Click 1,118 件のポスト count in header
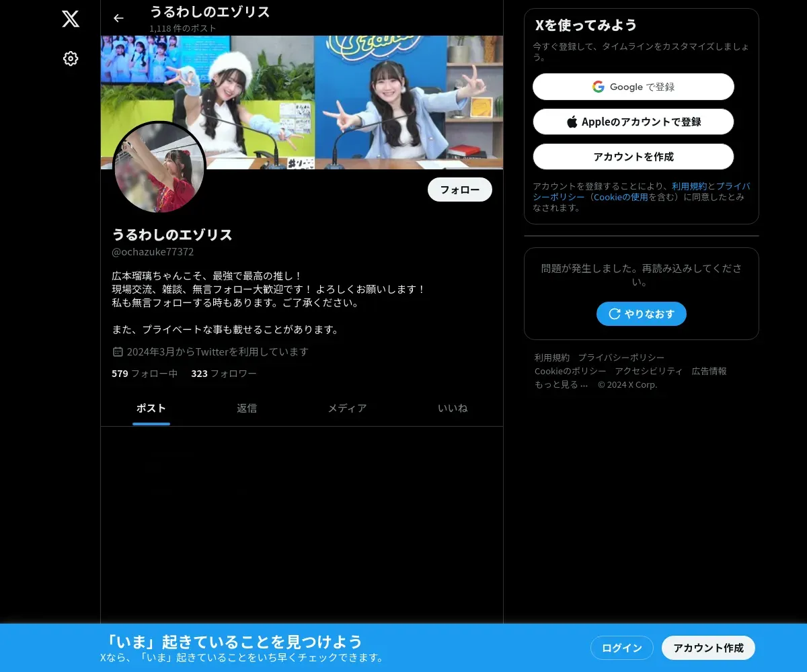Viewport: 807px width, 672px height. tap(183, 28)
